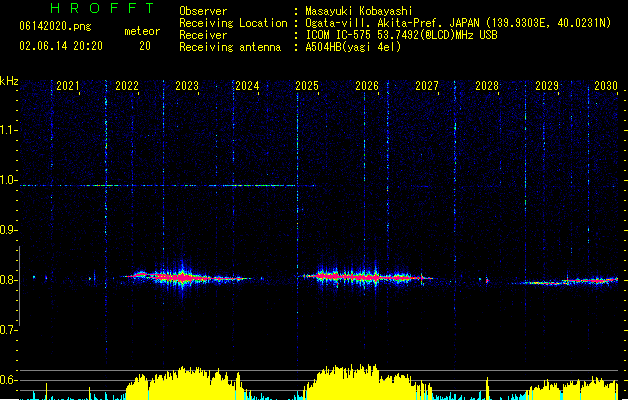Click the horizontal 1.0 kHz carrier line
629x400 pixels.
[x=167, y=186]
